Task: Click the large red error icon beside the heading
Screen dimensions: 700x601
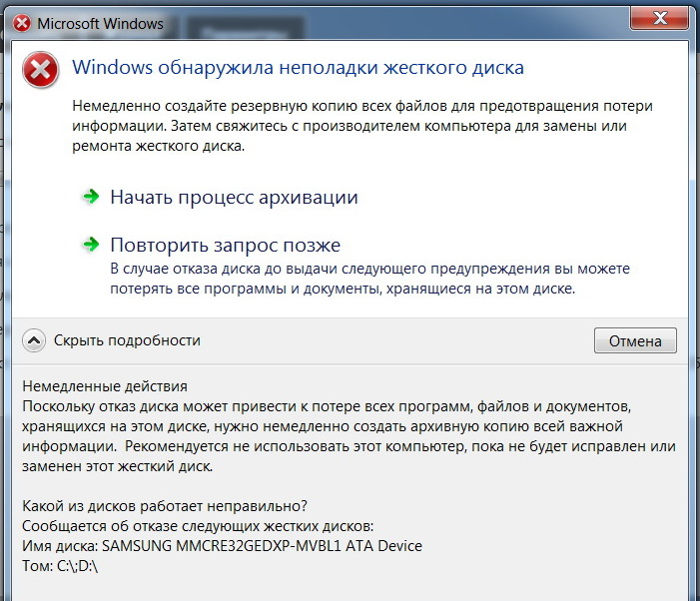Action: pyautogui.click(x=40, y=70)
